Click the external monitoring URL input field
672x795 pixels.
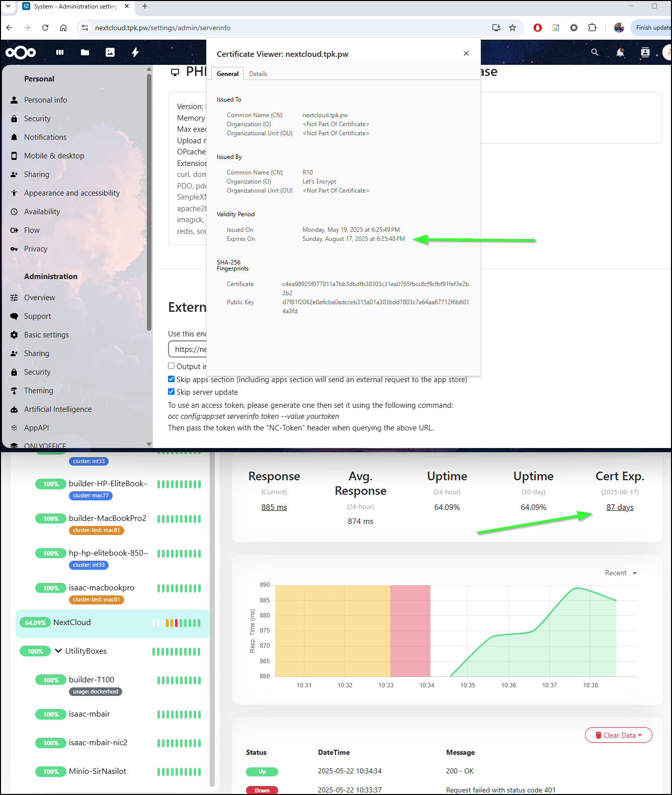point(188,349)
